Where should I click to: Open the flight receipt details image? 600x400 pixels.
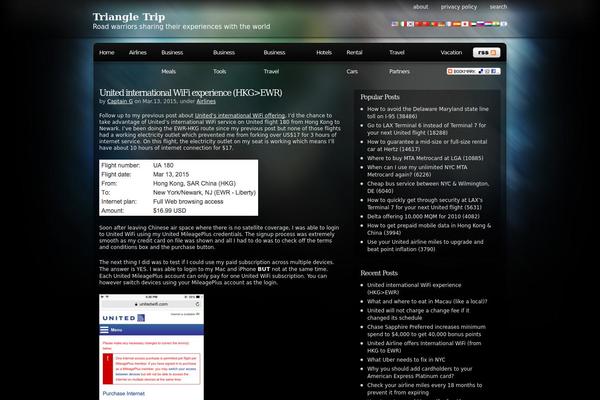178,188
